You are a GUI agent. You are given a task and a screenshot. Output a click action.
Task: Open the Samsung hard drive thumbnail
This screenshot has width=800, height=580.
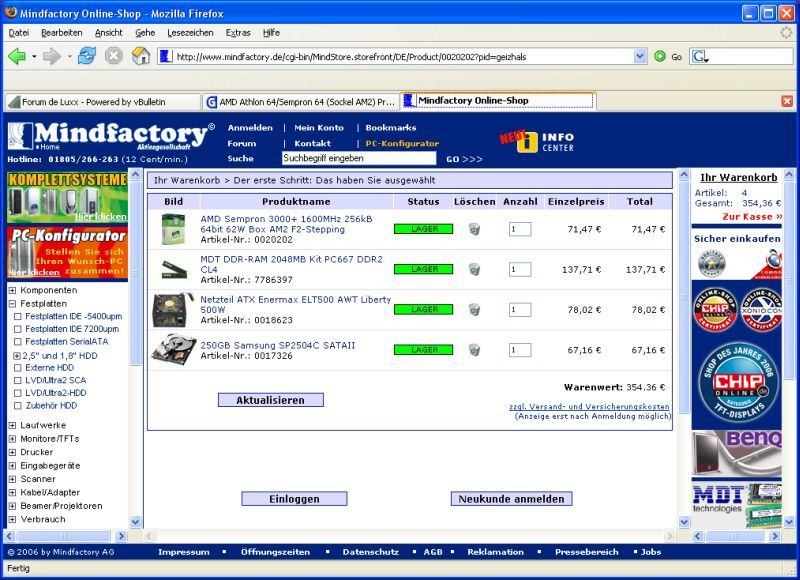click(173, 349)
